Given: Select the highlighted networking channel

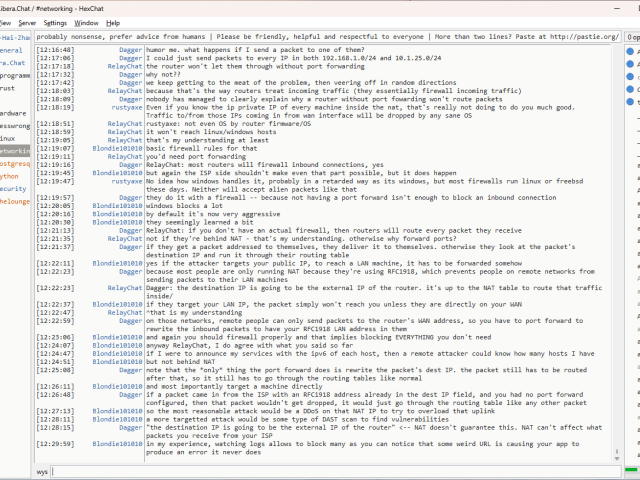Looking at the screenshot, I should point(14,150).
